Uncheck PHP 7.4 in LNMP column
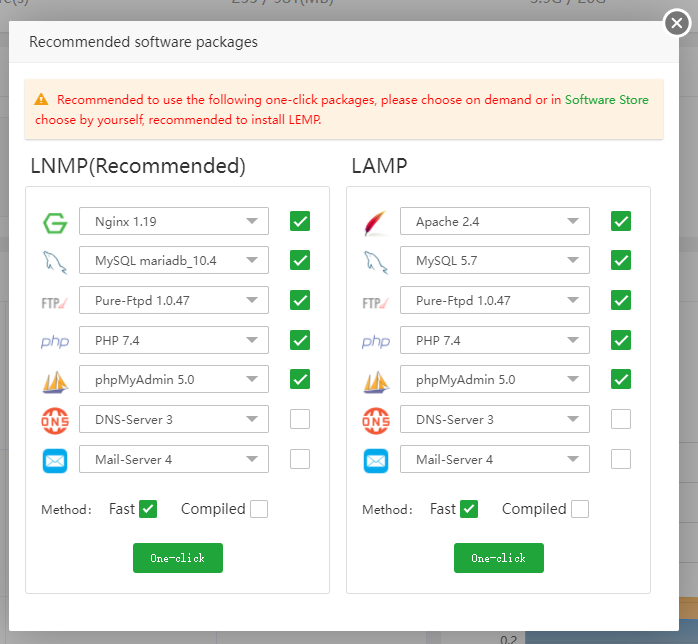 300,340
